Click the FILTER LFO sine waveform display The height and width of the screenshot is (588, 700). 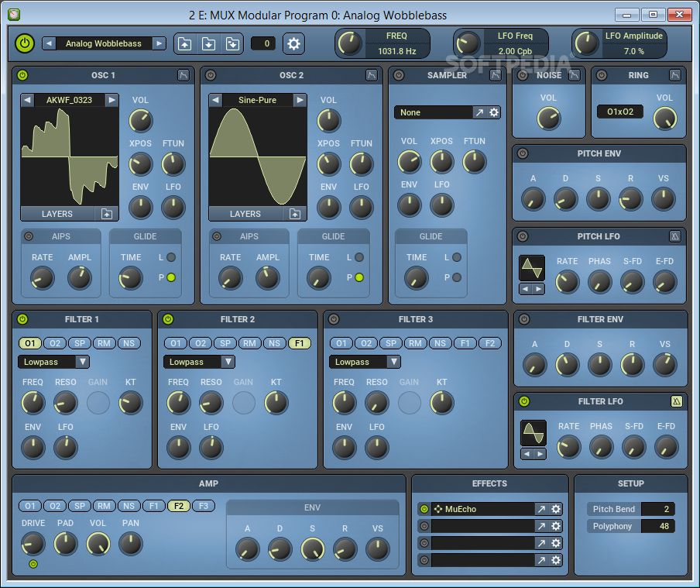point(534,433)
